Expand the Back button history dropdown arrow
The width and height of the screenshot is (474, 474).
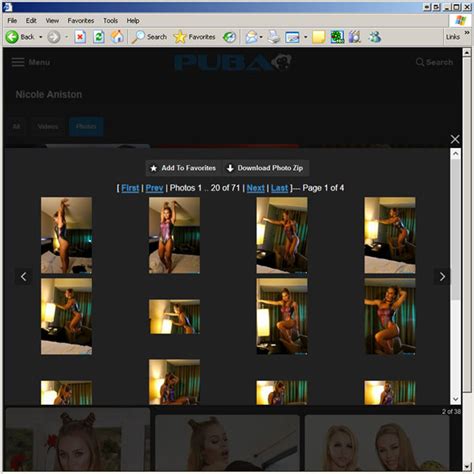(x=41, y=37)
